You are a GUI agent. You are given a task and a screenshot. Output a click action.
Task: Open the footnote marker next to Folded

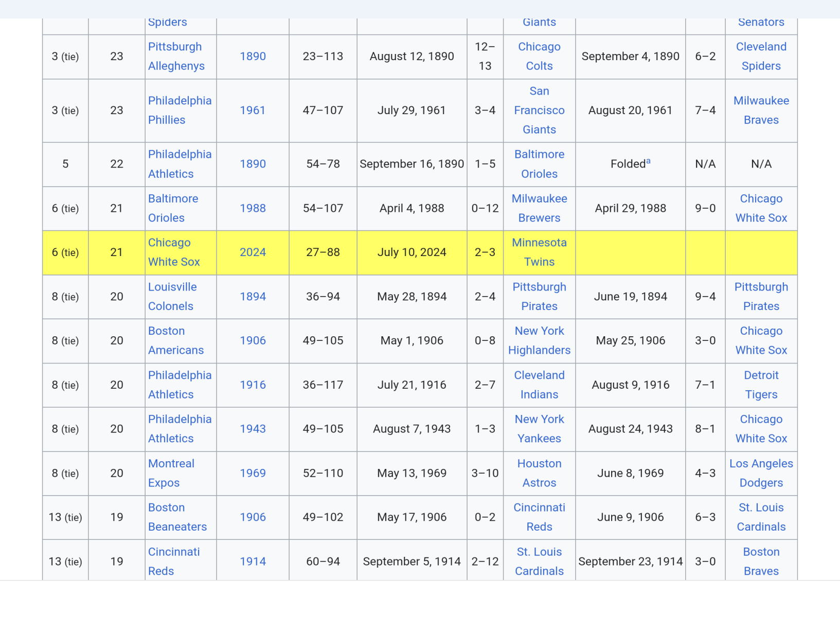648,161
